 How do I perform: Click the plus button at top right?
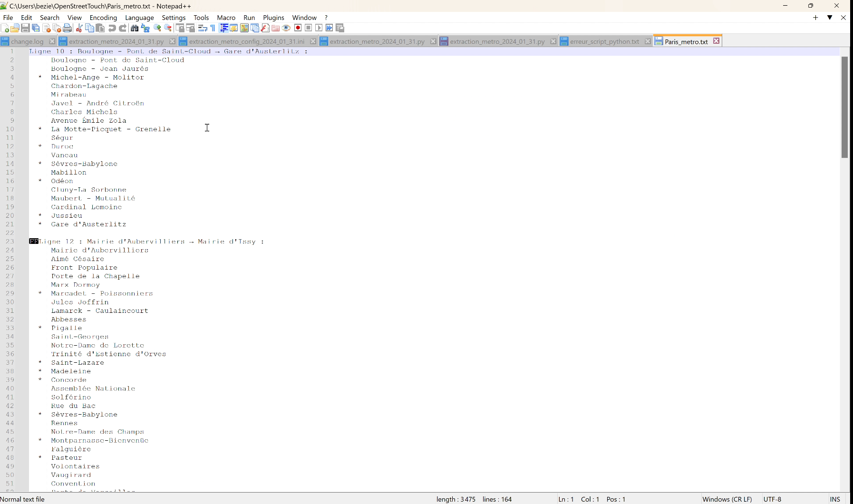(x=815, y=18)
